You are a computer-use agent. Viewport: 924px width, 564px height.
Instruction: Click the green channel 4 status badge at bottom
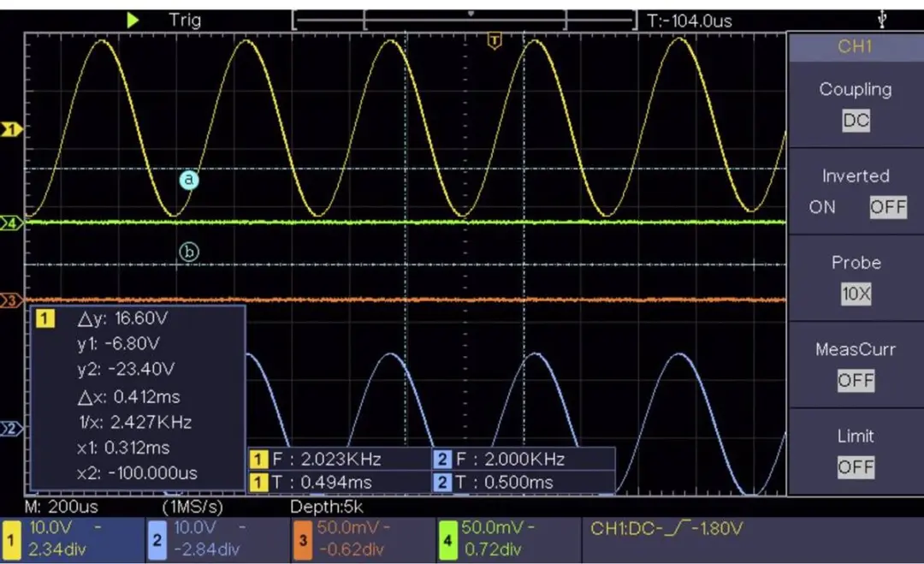tap(447, 540)
